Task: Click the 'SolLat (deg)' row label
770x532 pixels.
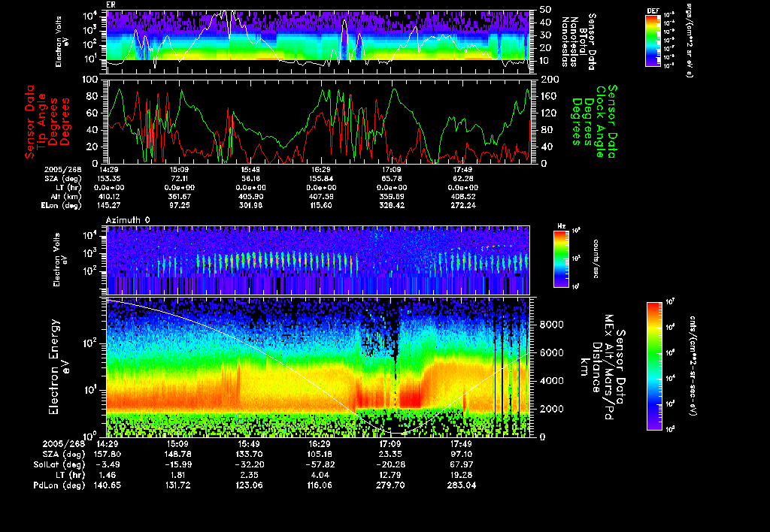Action: 59,464
